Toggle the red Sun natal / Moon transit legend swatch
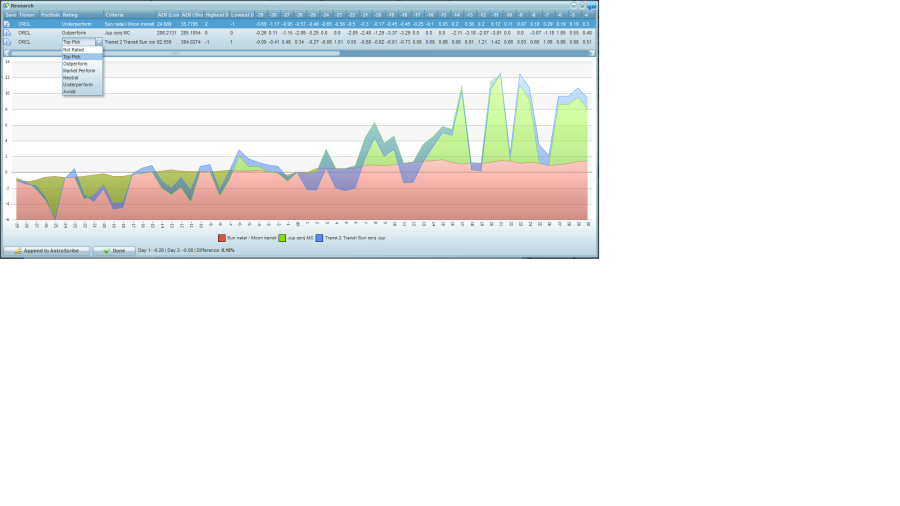 [222, 238]
